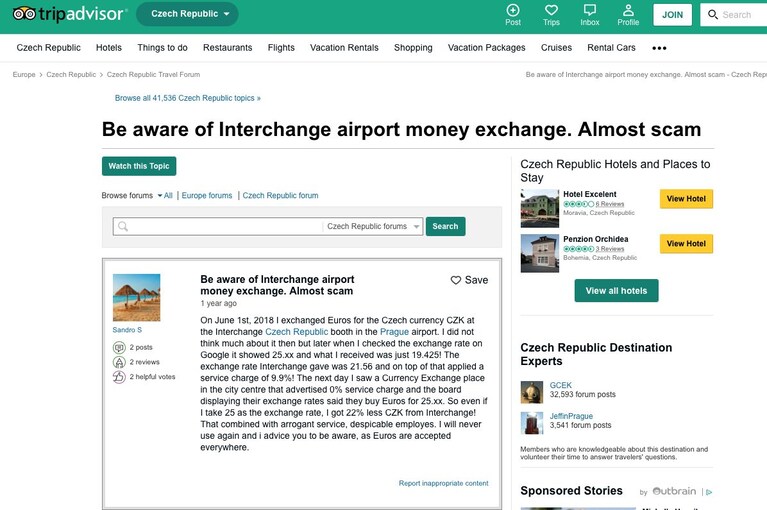
Task: Click Penzion Orchidea photo thumbnail
Action: pos(540,253)
